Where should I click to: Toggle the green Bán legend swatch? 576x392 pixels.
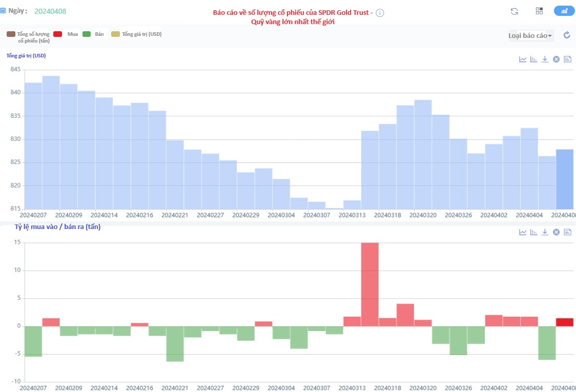coord(87,34)
